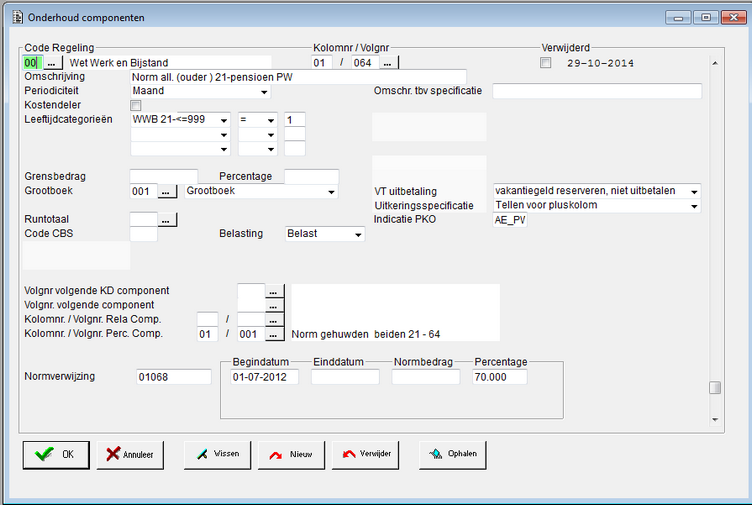Click Perc. Comp. kolomnr field 01
Screen dimensions: 752x505
[x=207, y=334]
